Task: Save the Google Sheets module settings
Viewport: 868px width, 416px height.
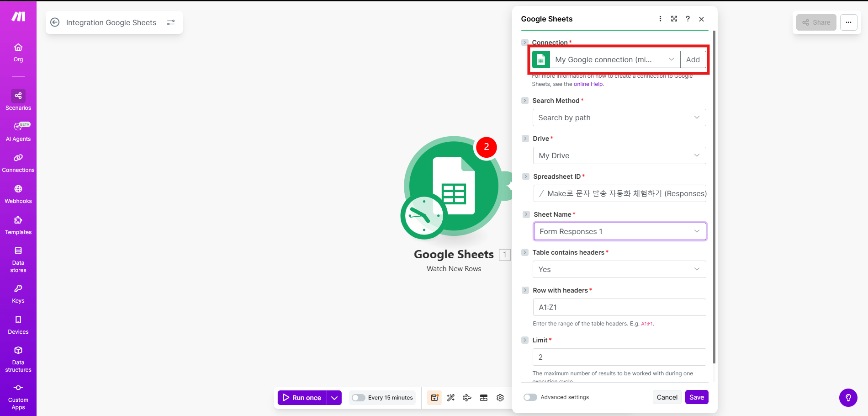Action: point(696,397)
